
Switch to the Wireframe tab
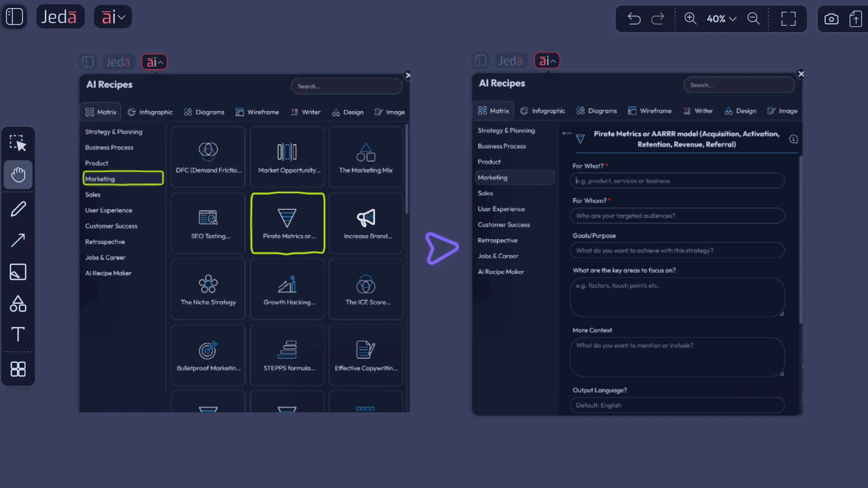pos(257,112)
